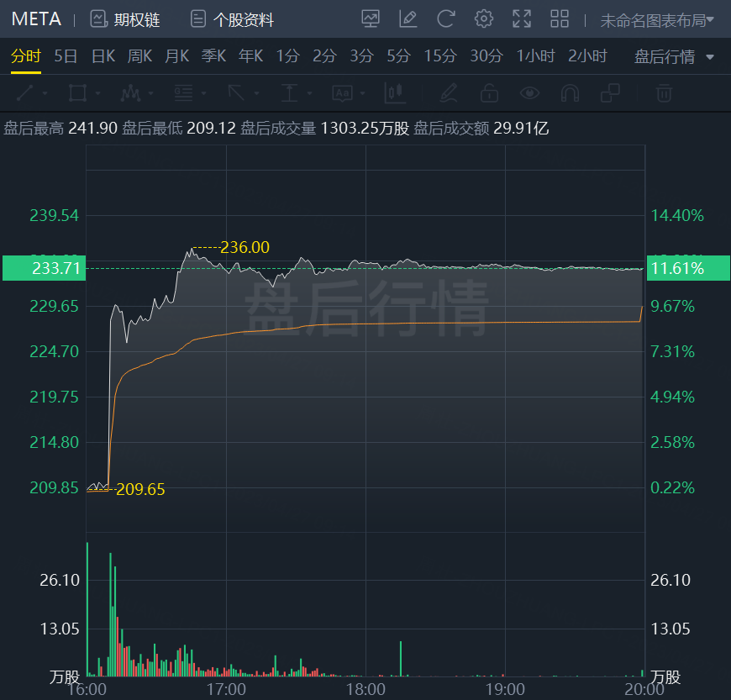The image size is (731, 700).
Task: Expand the measure tool options arrow
Action: click(309, 93)
